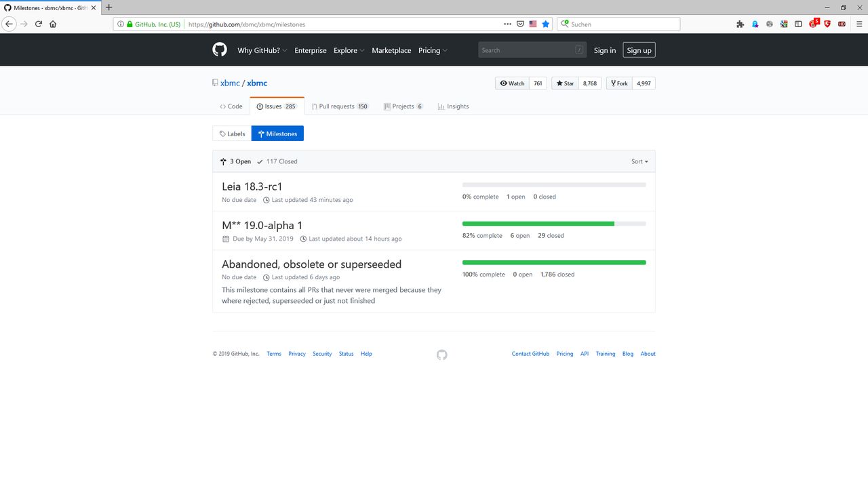Show the 117 Closed milestones
Viewport: 868px width, 488px height.
click(x=277, y=161)
